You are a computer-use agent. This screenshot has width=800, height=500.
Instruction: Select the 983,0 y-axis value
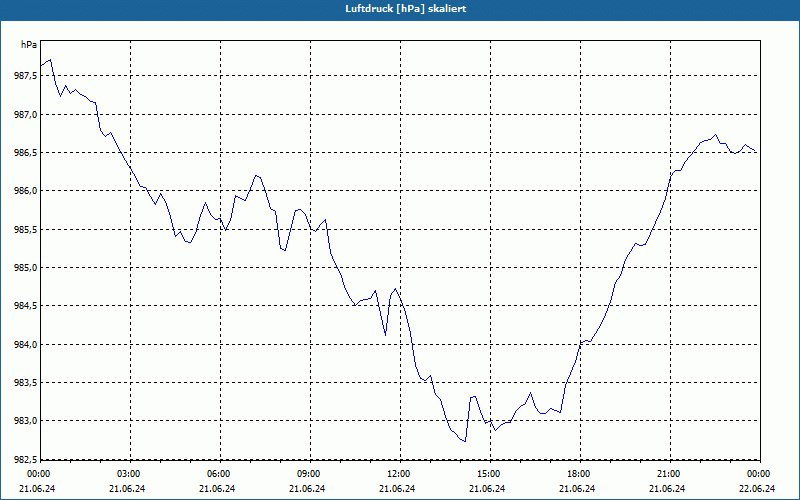tap(25, 421)
